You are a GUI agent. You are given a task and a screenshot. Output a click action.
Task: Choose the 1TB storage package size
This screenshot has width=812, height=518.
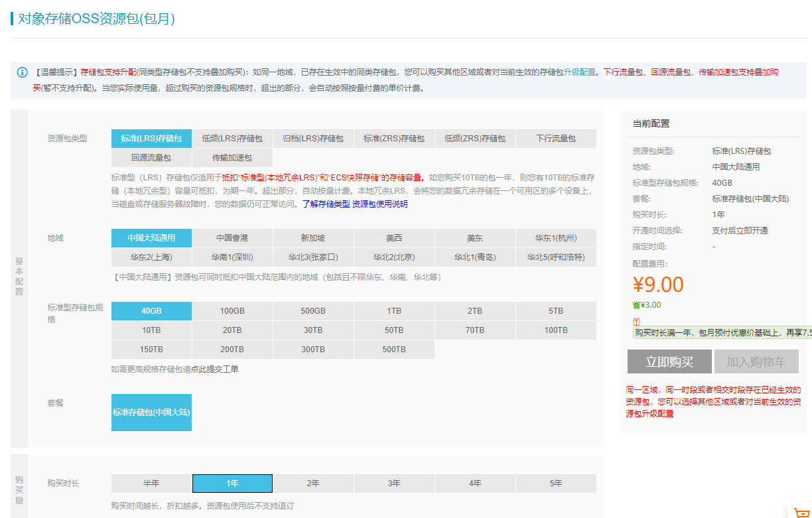pyautogui.click(x=394, y=311)
